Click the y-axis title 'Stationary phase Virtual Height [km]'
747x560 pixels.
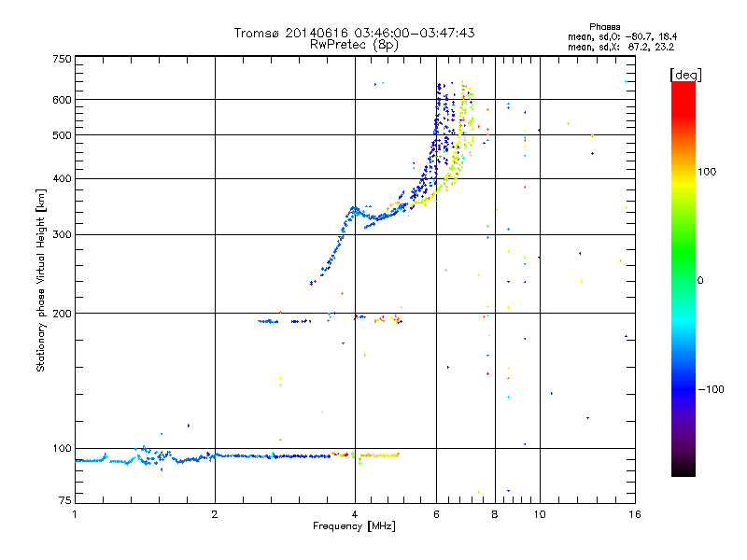[x=41, y=280]
